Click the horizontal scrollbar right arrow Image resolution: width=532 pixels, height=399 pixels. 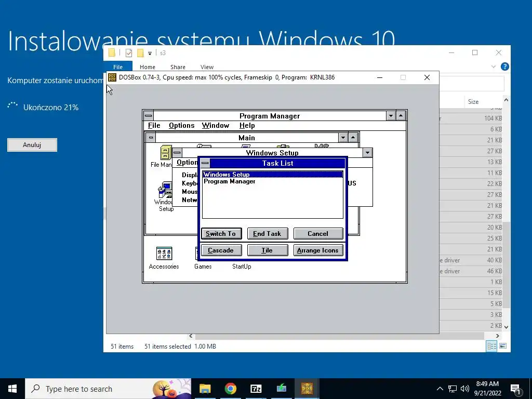pos(497,336)
